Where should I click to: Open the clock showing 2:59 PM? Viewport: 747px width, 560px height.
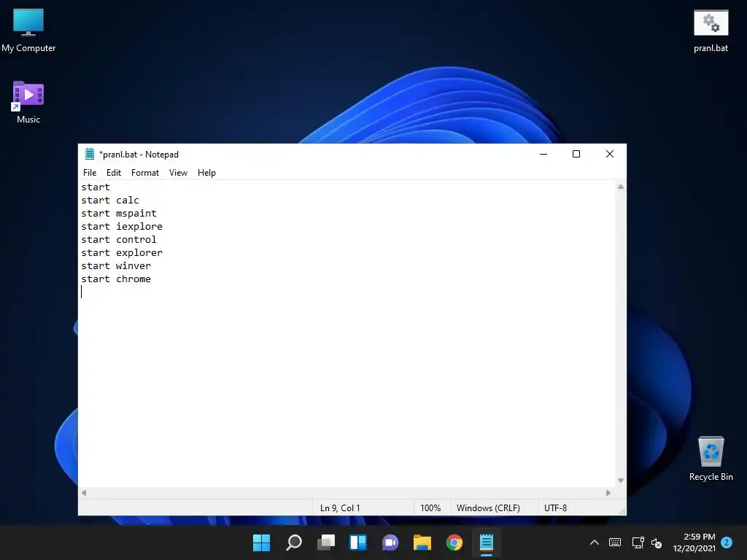click(694, 542)
